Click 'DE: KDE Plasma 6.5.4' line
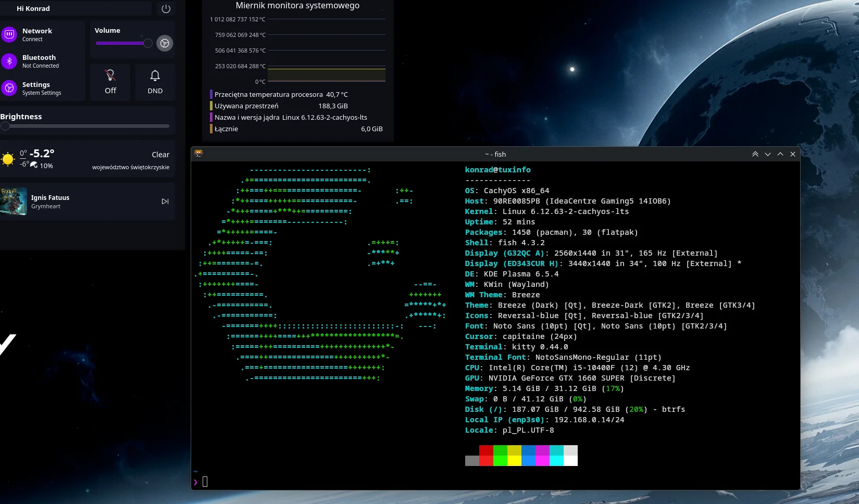859x504 pixels. [x=512, y=274]
